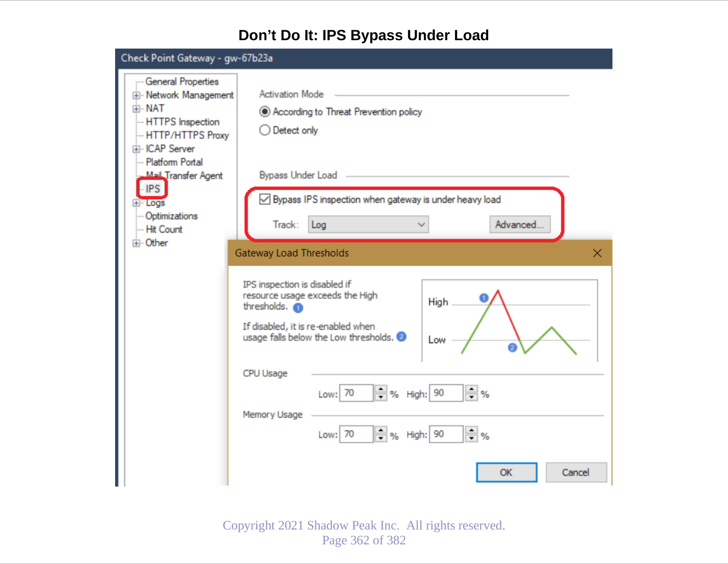Select Platform Portal in the tree
The width and height of the screenshot is (728, 564).
[x=174, y=162]
